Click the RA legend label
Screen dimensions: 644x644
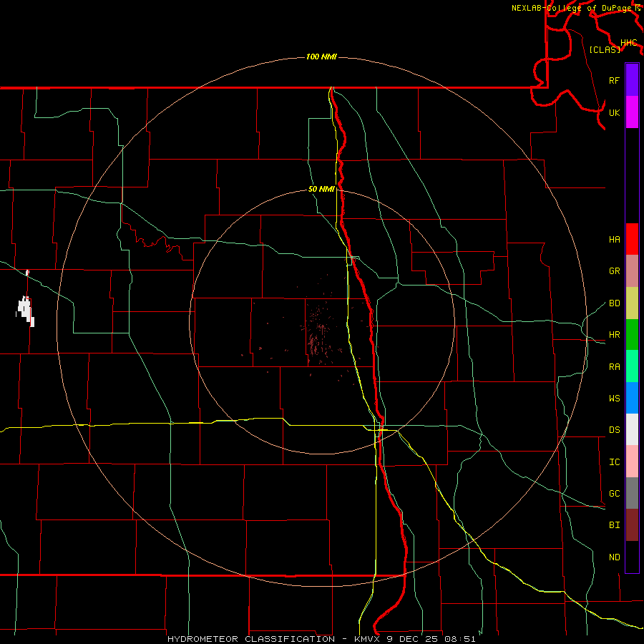(614, 367)
